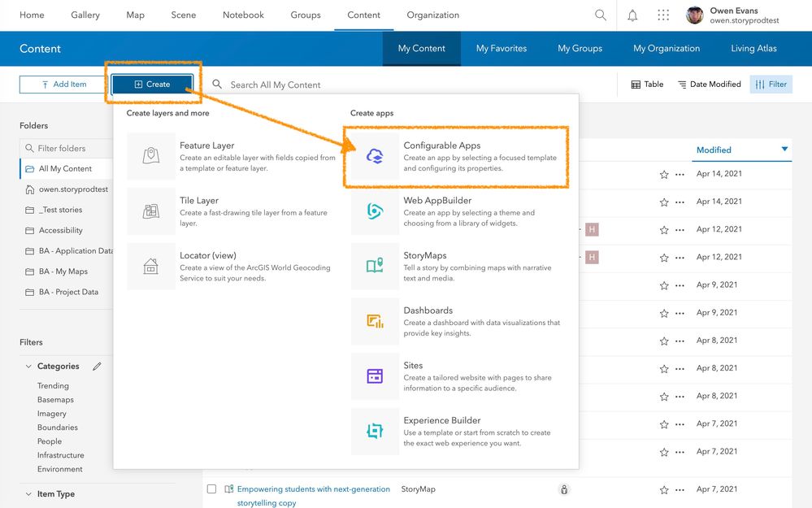Collapse the Categories filter section

pyautogui.click(x=28, y=366)
